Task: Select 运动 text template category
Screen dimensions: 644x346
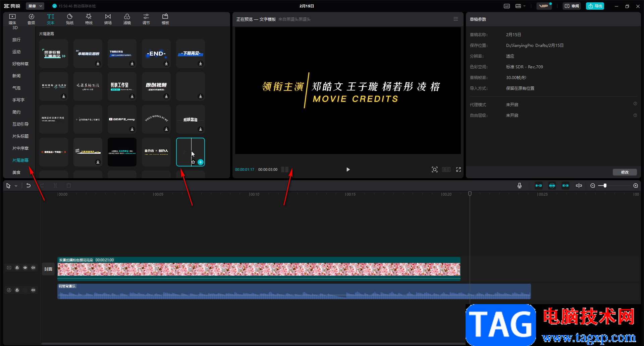Action: (16, 52)
